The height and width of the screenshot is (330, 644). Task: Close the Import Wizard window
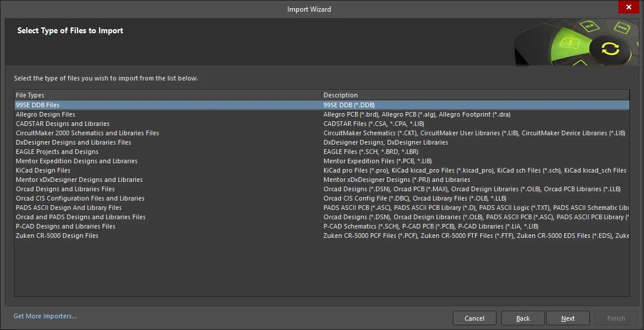pos(628,7)
